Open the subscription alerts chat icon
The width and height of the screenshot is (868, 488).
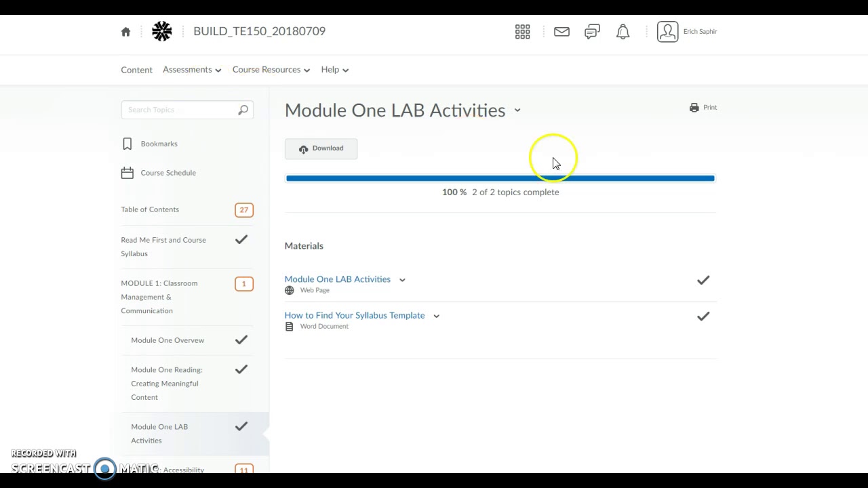[x=592, y=32]
